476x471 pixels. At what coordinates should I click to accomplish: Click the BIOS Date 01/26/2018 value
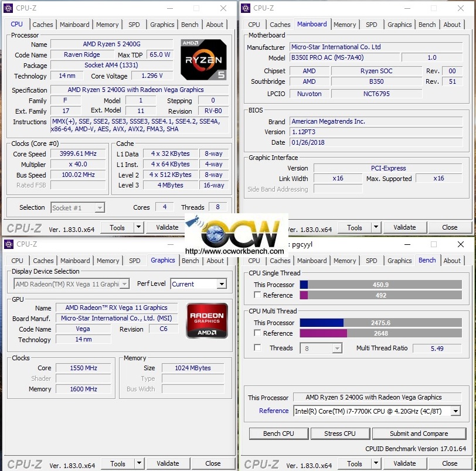click(x=376, y=142)
